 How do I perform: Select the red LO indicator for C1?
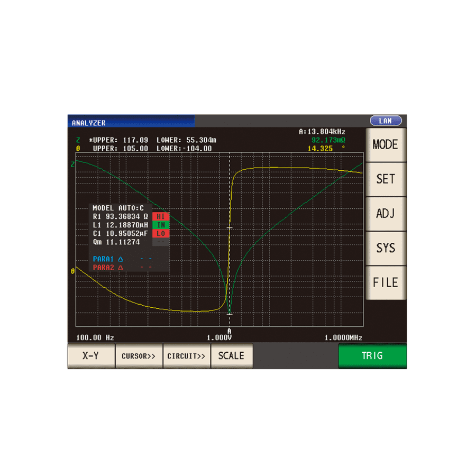click(161, 234)
